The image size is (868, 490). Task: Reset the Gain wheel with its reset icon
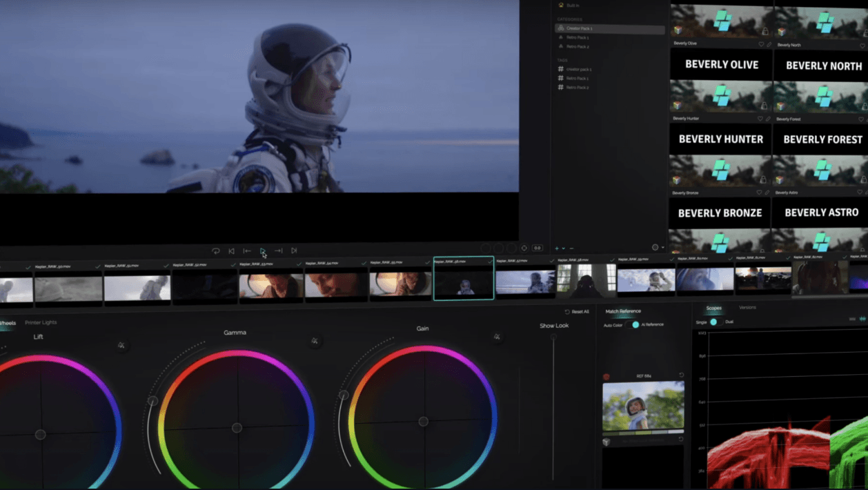click(497, 337)
